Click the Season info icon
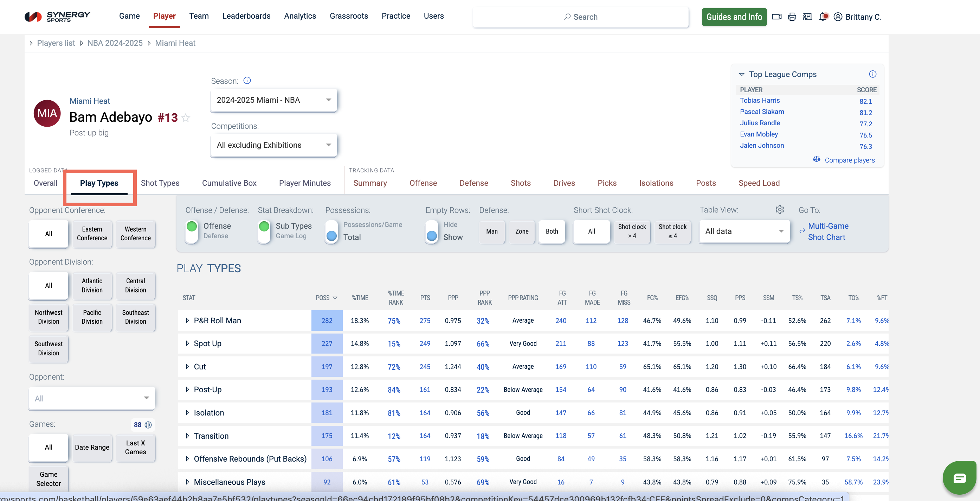Viewport: 980px width, 501px height. [x=247, y=80]
